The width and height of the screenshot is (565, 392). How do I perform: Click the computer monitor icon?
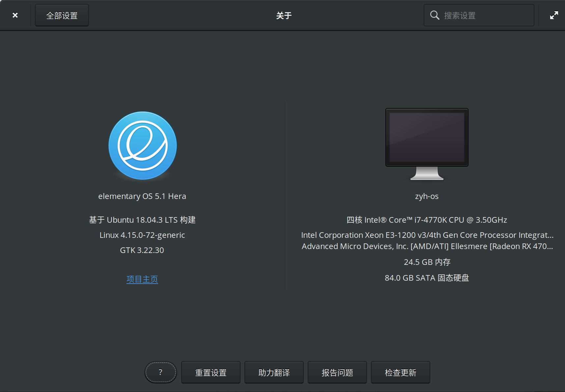(427, 144)
